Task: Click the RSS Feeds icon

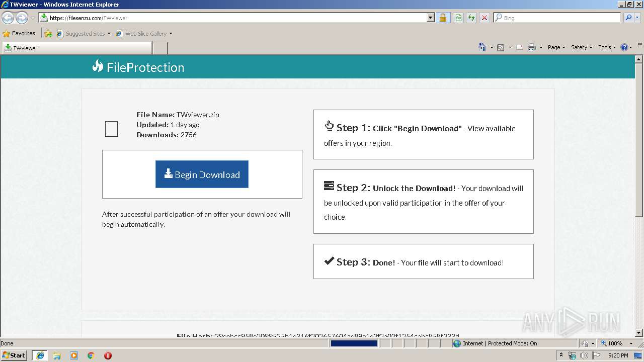Action: tap(501, 47)
